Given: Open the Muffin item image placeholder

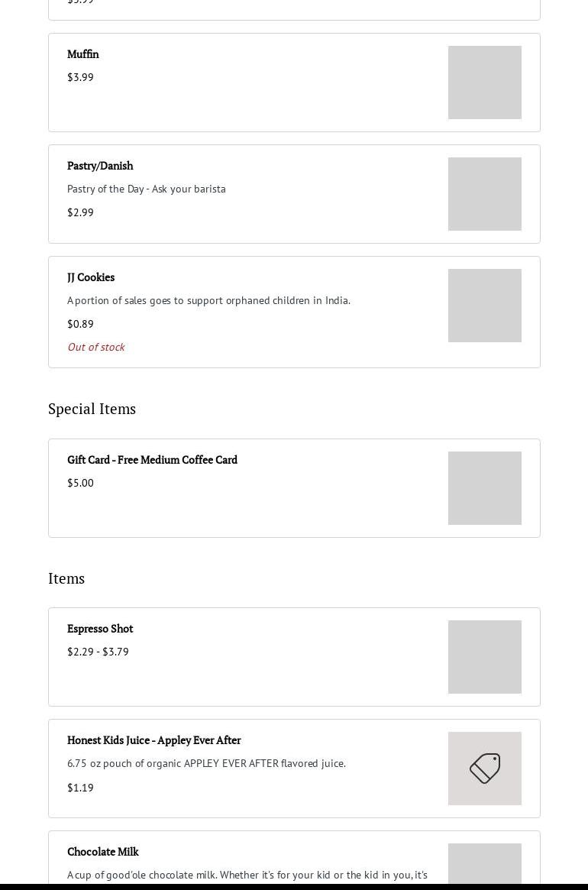Looking at the screenshot, I should (x=485, y=83).
